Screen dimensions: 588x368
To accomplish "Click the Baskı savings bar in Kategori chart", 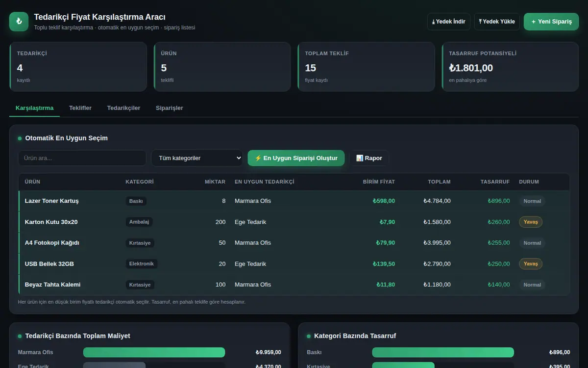I will click(443, 352).
